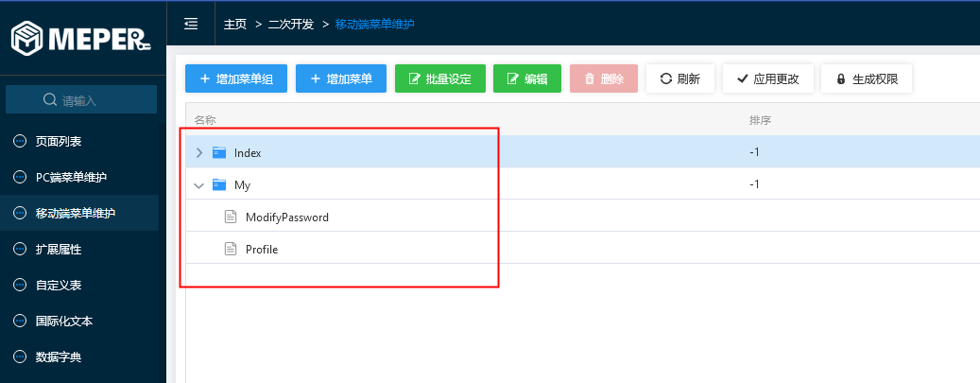This screenshot has width=980, height=383.
Task: Expand the Index folder row
Action: coord(199,152)
